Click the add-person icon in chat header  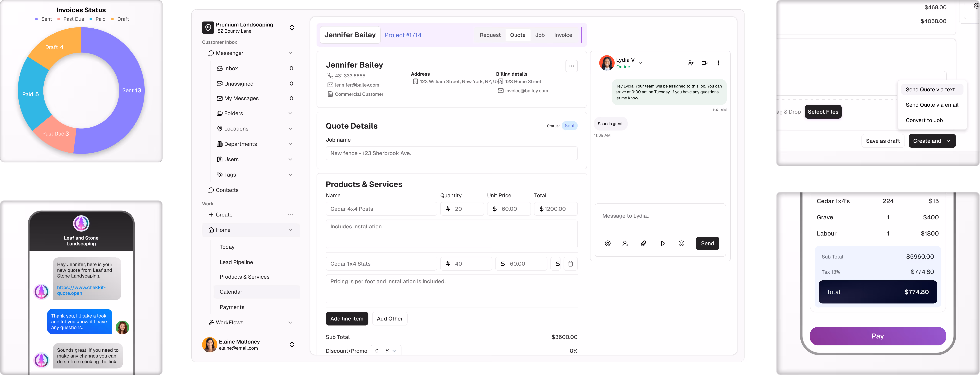point(691,63)
